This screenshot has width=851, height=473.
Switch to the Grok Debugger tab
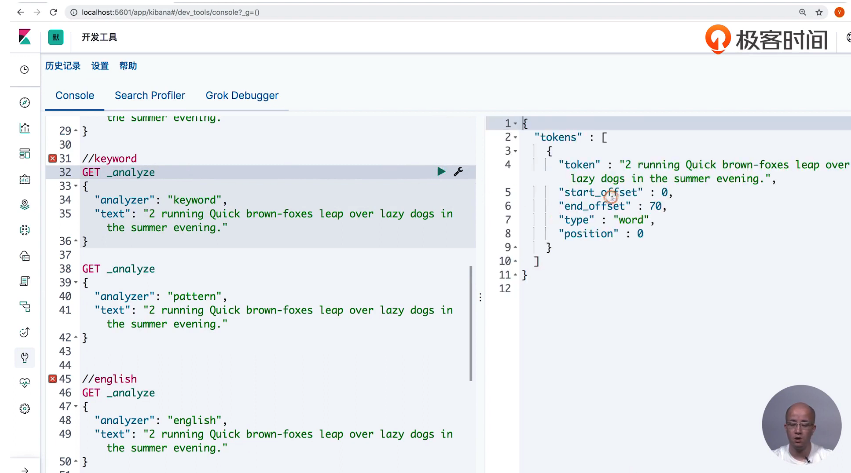coord(242,96)
